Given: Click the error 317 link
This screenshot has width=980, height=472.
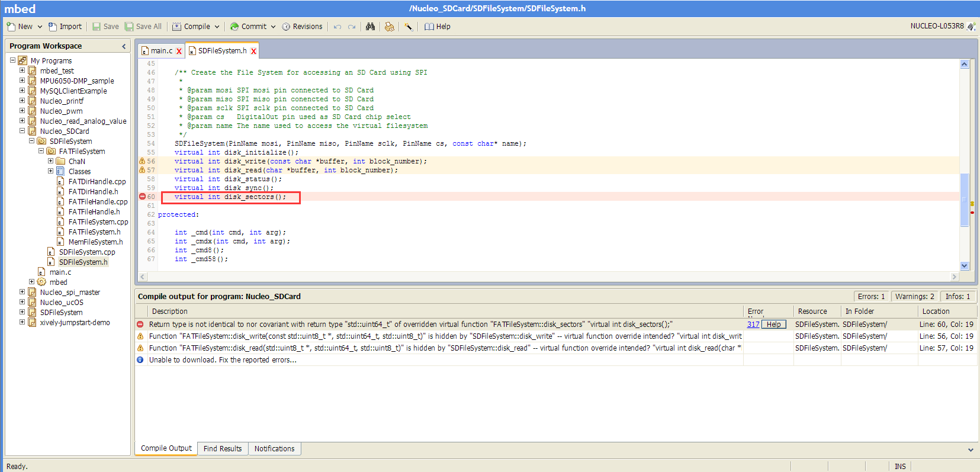Looking at the screenshot, I should pos(753,325).
